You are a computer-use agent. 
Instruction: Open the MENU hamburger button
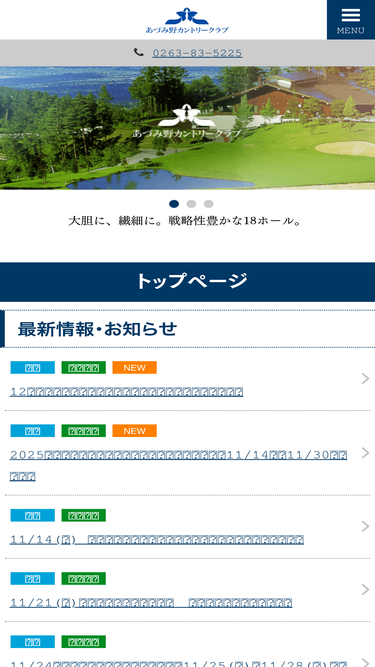tap(351, 20)
